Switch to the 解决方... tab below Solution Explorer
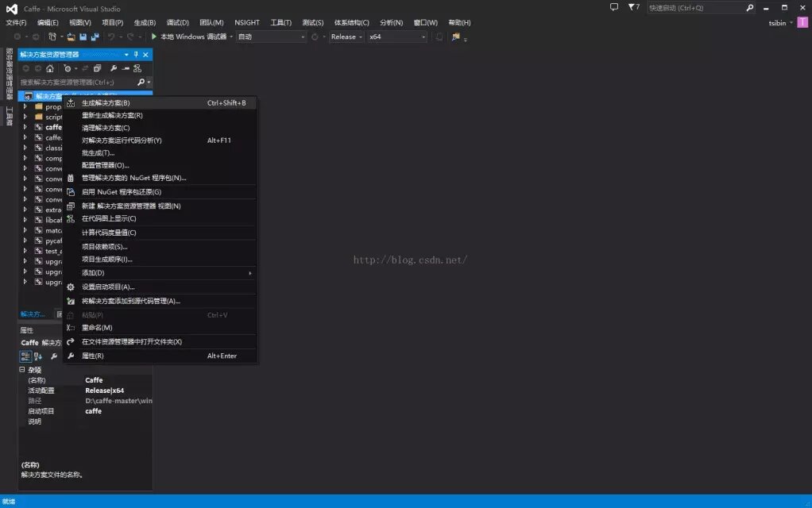Screen dimensions: 812x508 click(33, 314)
